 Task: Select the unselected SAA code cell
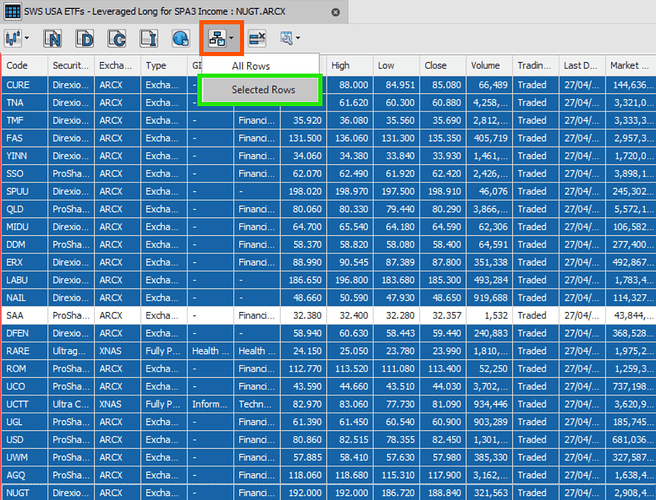tap(25, 315)
